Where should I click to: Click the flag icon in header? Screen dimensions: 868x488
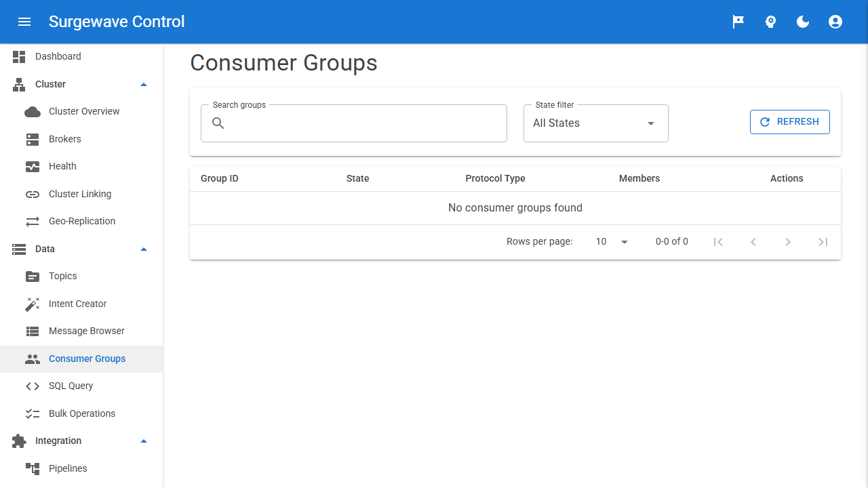point(738,22)
